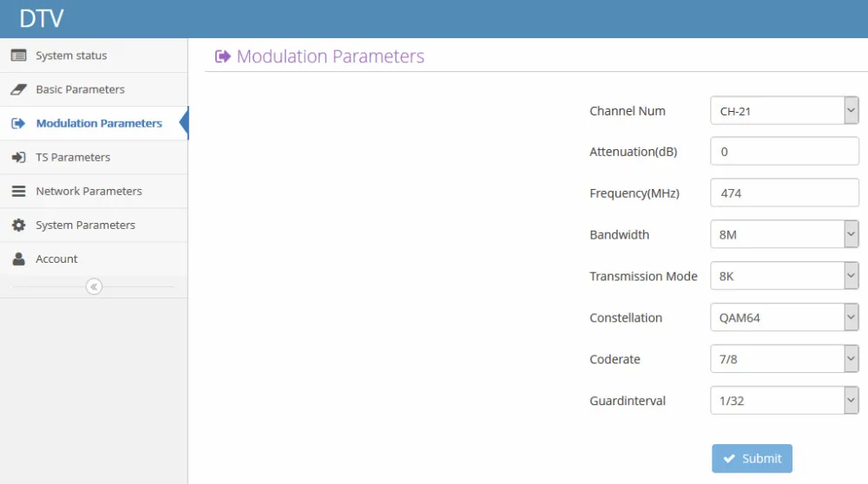
Task: Open the Constellation QAM64 dropdown
Action: click(x=785, y=317)
